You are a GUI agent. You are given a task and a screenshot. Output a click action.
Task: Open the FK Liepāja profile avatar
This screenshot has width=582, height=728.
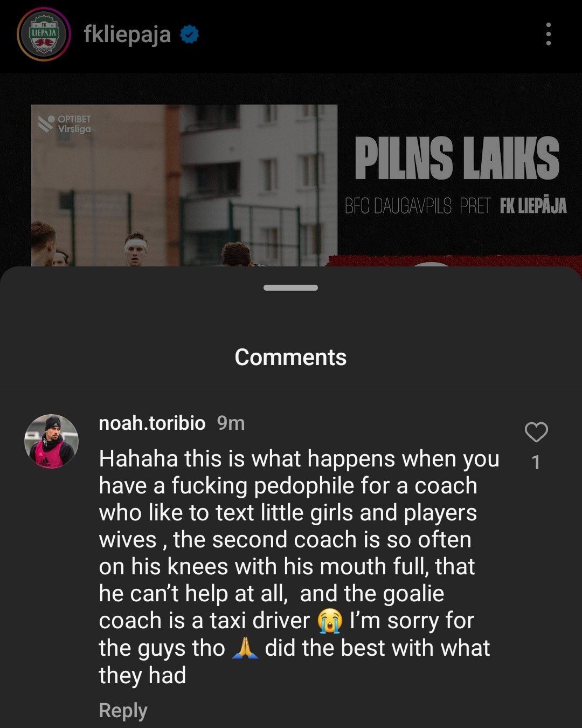44,34
